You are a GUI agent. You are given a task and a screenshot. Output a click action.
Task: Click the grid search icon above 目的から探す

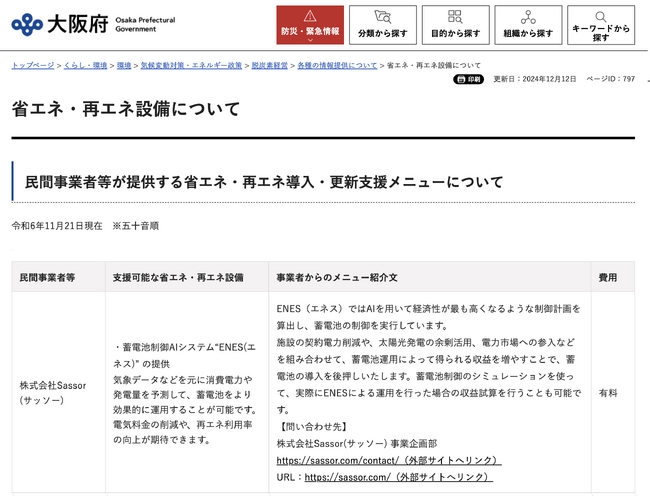[x=455, y=17]
